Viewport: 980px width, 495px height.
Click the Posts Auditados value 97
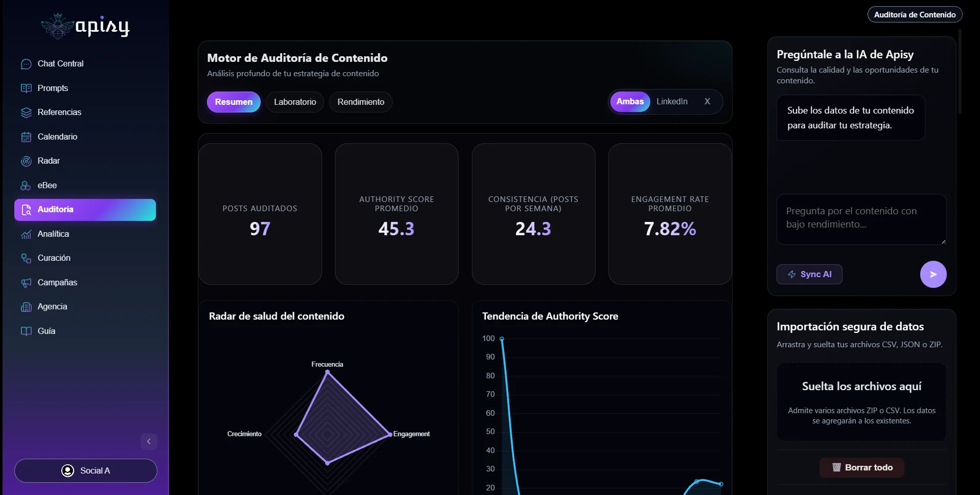(x=260, y=229)
